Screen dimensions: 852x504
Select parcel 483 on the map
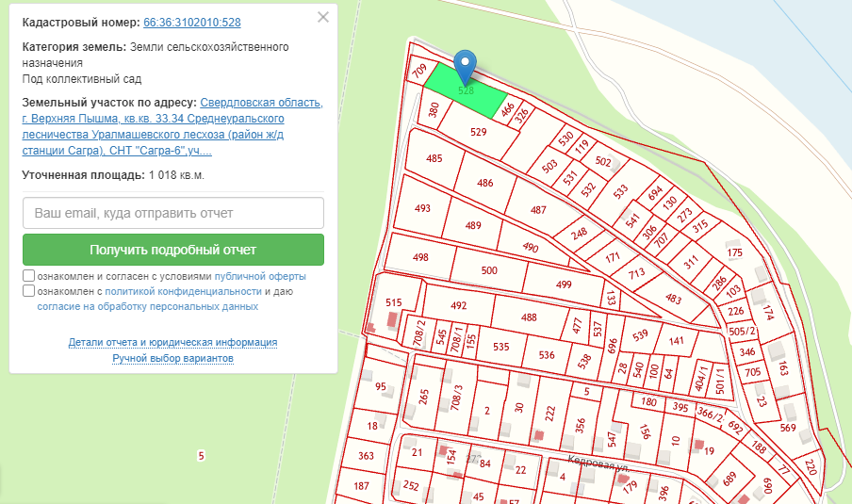(673, 298)
